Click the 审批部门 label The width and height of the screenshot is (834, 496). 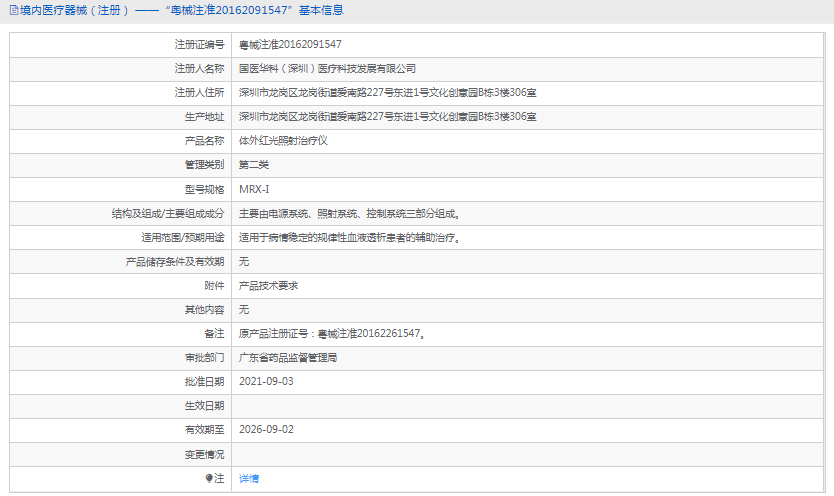pyautogui.click(x=204, y=358)
